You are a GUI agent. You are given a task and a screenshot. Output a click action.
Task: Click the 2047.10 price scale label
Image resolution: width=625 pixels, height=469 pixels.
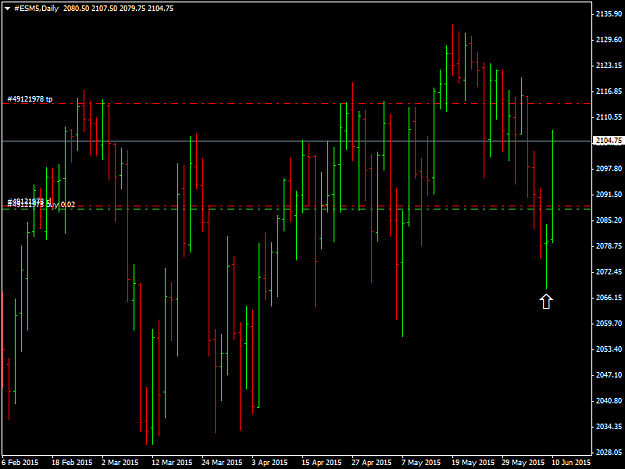(x=609, y=375)
